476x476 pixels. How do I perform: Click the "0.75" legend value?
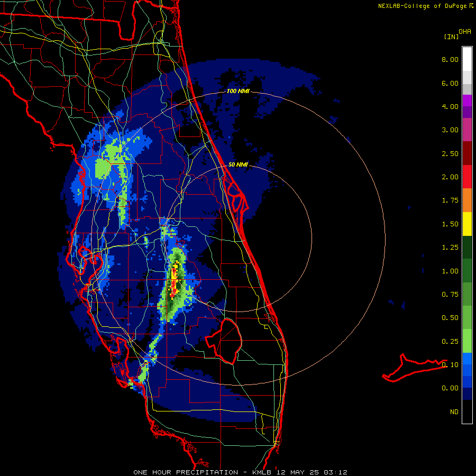point(450,295)
